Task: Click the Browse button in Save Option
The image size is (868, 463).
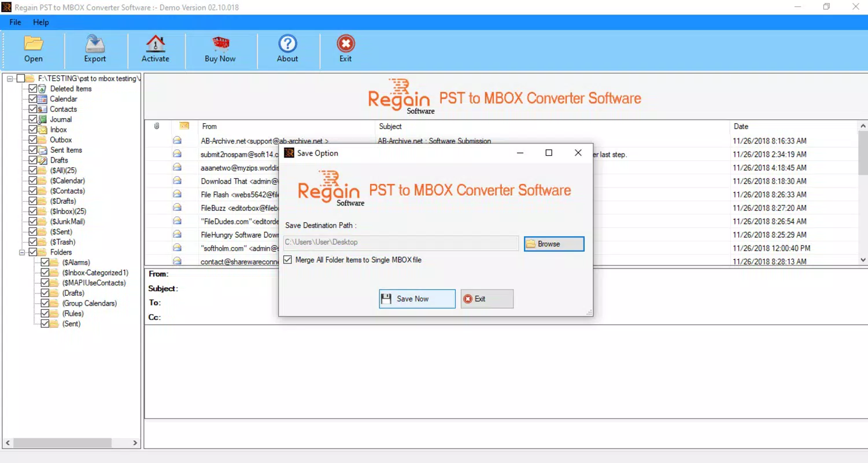Action: point(554,244)
